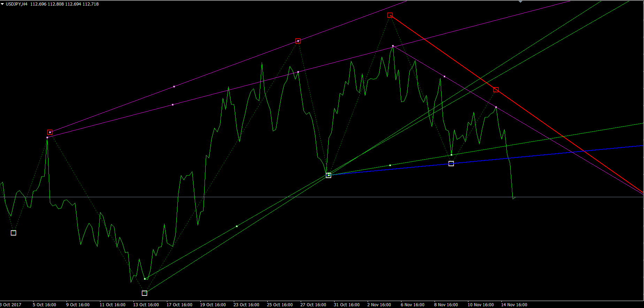Viewport: 644px width, 308px height.
Task: Click the red square marker at the highest peak
Action: (390, 15)
